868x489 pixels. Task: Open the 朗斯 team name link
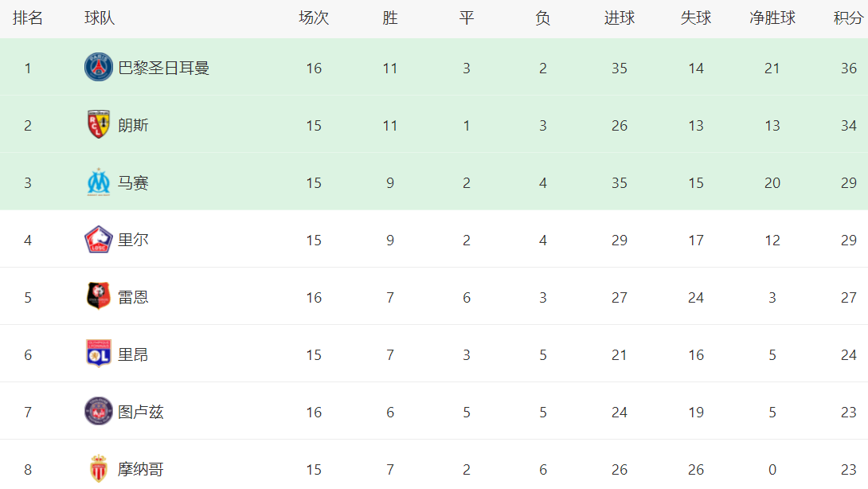click(x=133, y=125)
